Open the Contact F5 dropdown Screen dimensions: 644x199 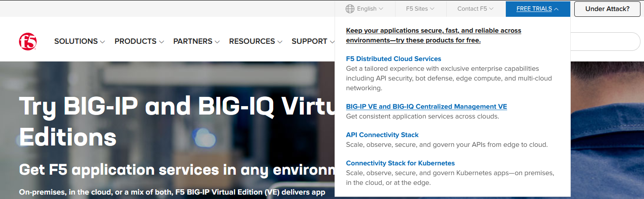(475, 9)
